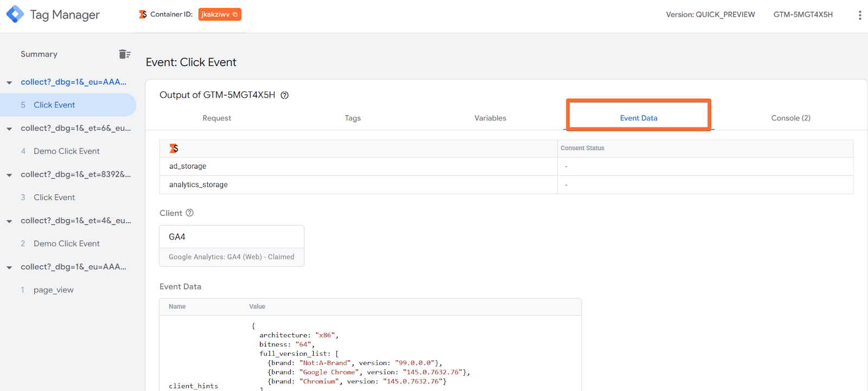Screen dimensions: 868x391
Task: Click the GTM-5MGT4X5H container label
Action: pos(803,15)
